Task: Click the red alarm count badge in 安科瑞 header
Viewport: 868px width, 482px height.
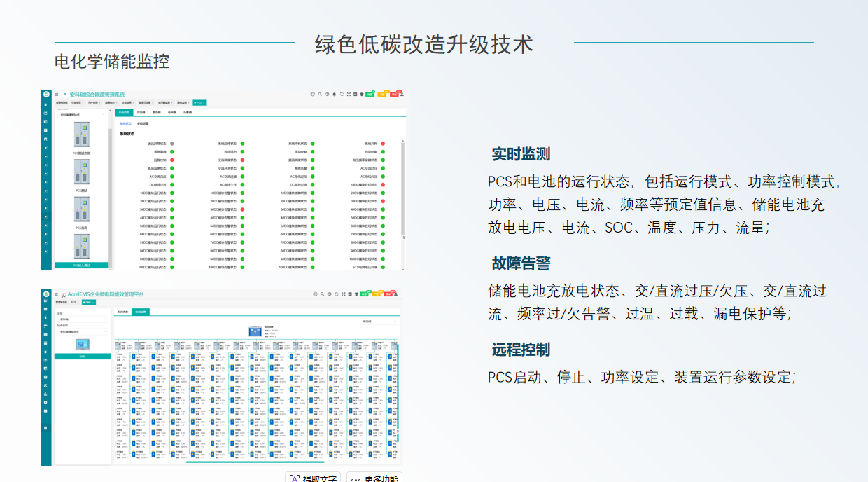Action: 395,95
